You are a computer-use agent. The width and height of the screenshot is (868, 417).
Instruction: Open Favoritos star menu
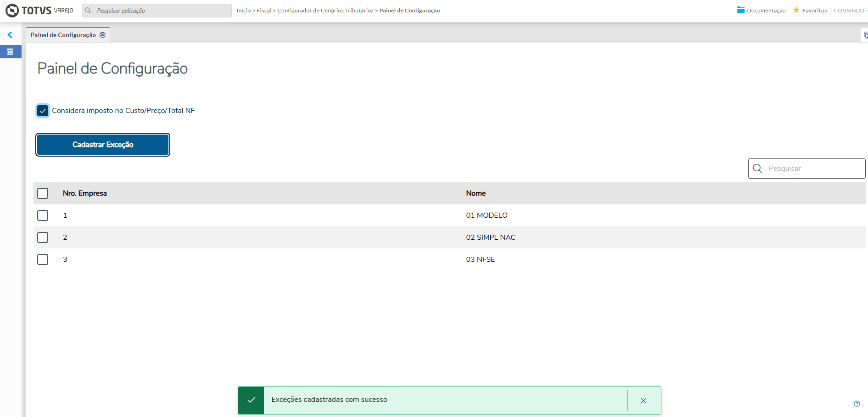[810, 10]
